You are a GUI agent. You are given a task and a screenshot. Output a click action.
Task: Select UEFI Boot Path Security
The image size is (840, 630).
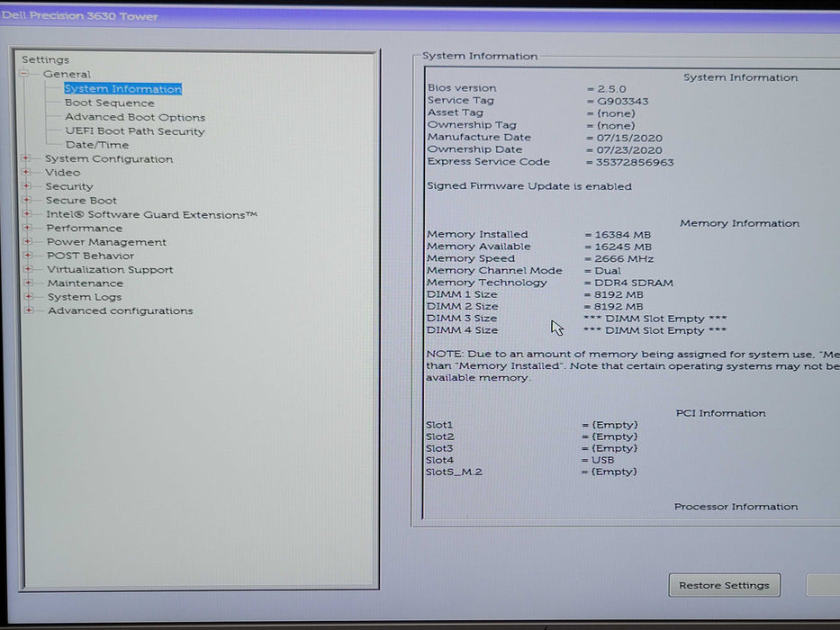[x=134, y=131]
